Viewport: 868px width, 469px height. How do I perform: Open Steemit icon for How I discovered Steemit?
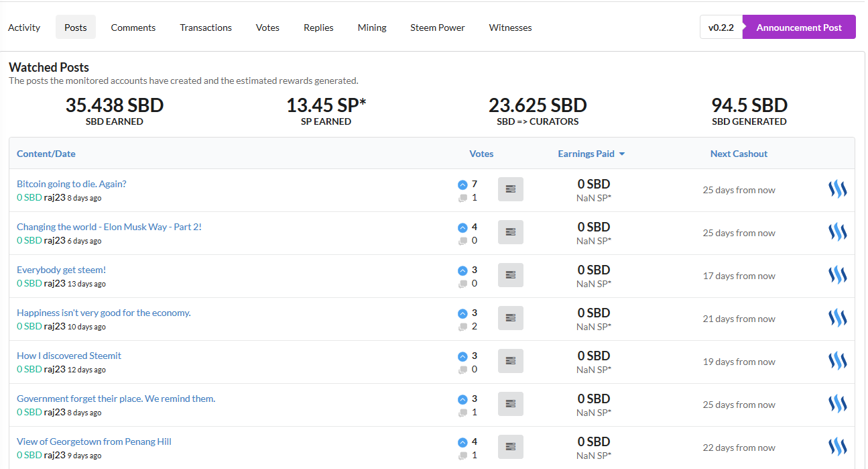pyautogui.click(x=837, y=361)
